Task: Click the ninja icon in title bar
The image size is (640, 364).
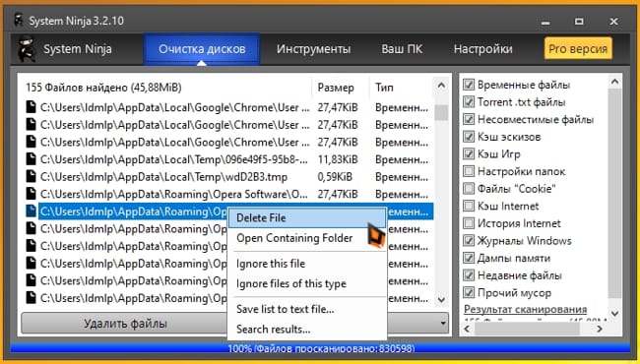Action: point(19,20)
